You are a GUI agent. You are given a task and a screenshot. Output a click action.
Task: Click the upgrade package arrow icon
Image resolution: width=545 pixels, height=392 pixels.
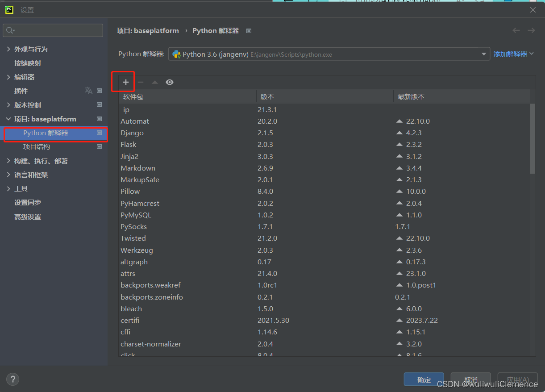155,82
